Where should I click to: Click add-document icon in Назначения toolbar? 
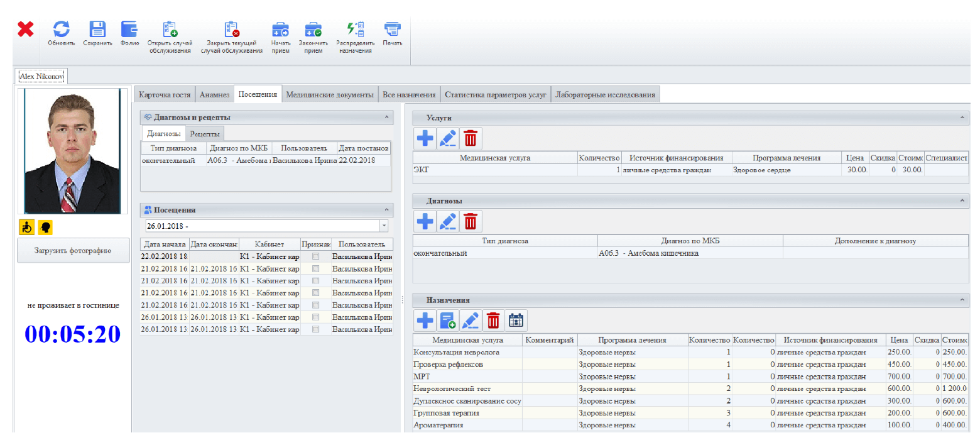(x=448, y=321)
